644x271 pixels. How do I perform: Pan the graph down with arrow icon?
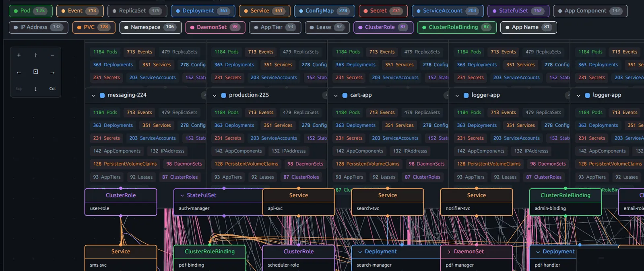36,89
